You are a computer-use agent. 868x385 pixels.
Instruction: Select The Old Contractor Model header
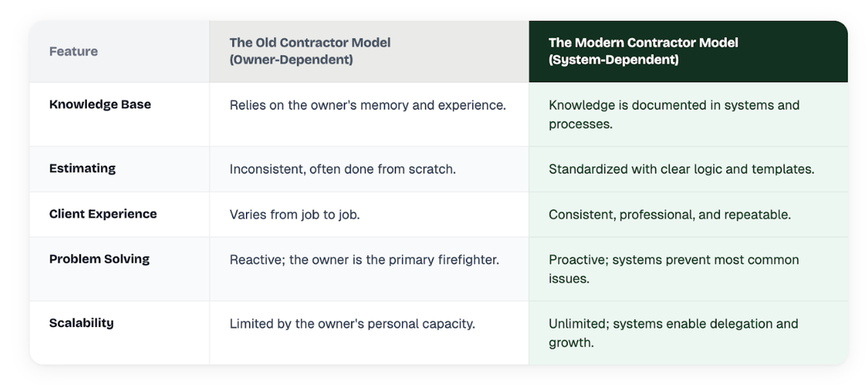tap(310, 43)
